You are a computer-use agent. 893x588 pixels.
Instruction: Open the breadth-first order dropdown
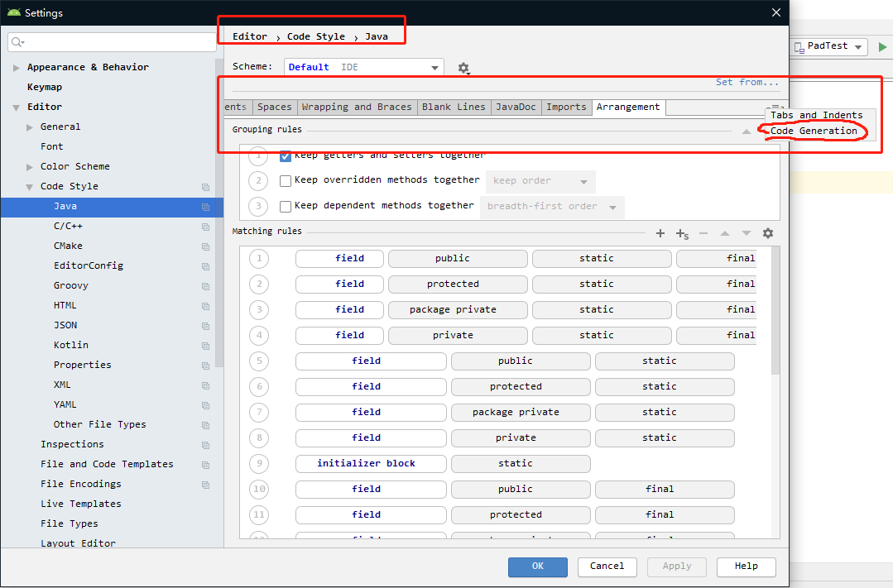552,207
